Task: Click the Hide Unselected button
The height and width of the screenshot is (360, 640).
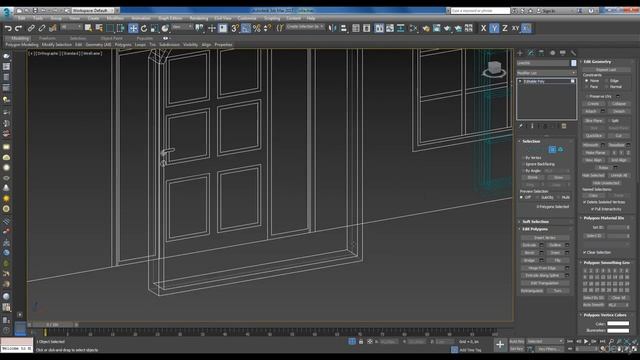Action: tap(606, 183)
